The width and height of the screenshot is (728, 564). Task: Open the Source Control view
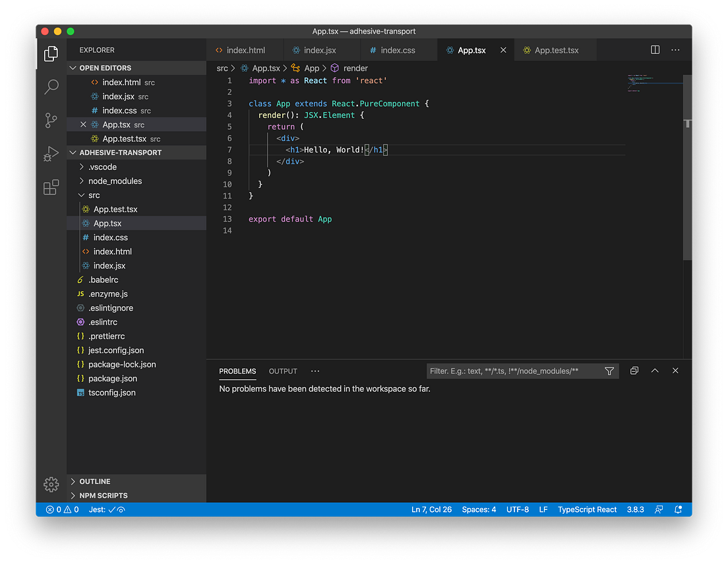[51, 120]
